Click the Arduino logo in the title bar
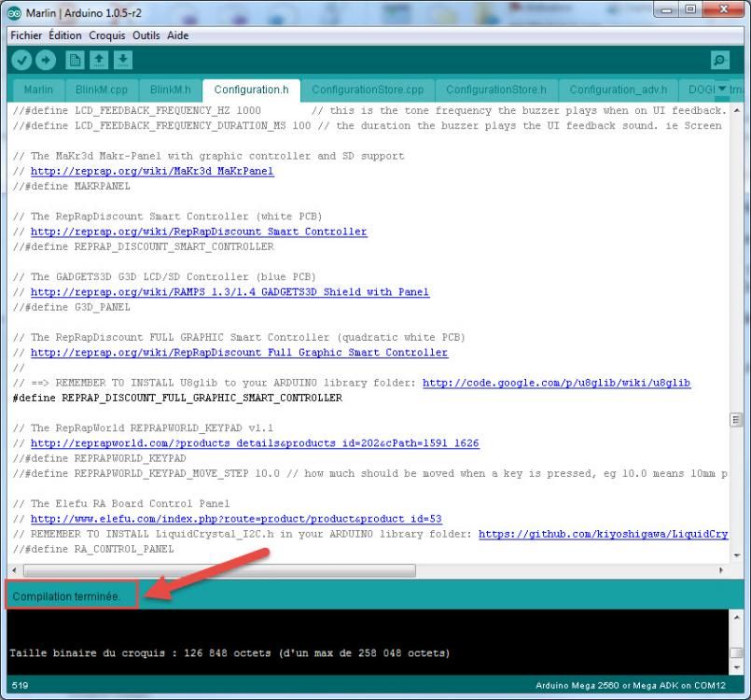This screenshot has width=751, height=700. coord(15,13)
